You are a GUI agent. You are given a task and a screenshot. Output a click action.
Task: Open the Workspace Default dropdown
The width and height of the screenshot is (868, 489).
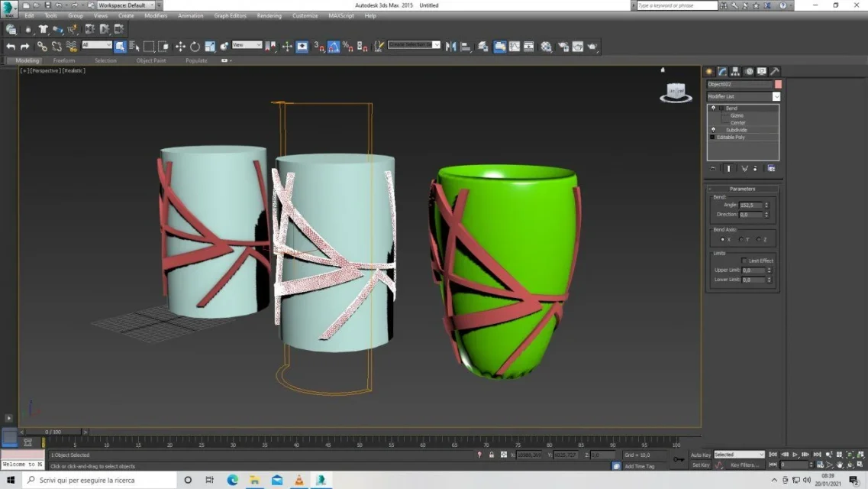pos(126,5)
